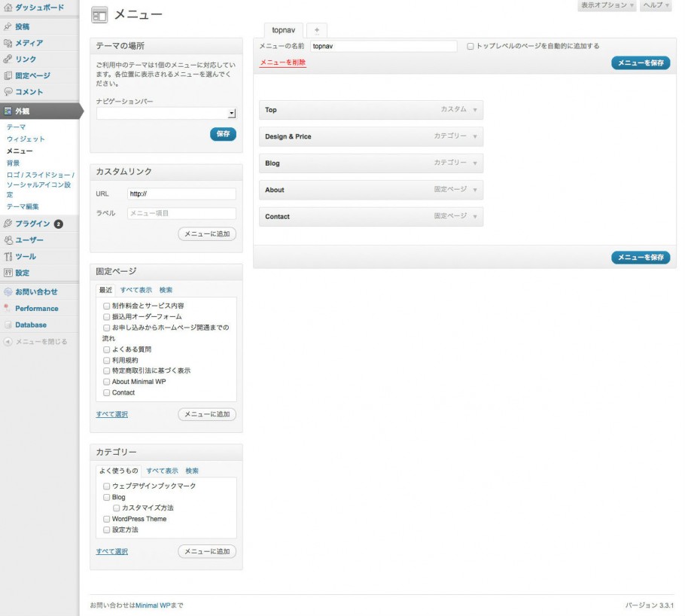Screen dimensions: 685x616
Task: Click the Plugins plug icon
Action: pos(8,224)
